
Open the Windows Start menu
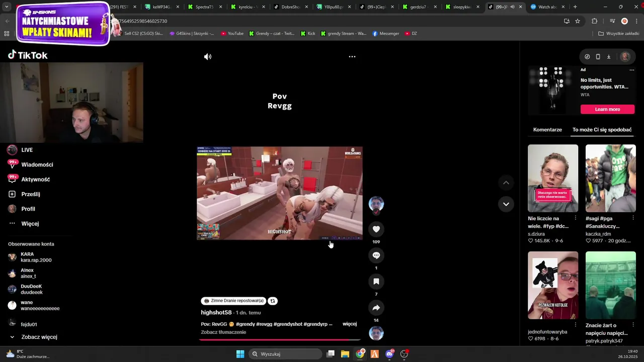240,354
